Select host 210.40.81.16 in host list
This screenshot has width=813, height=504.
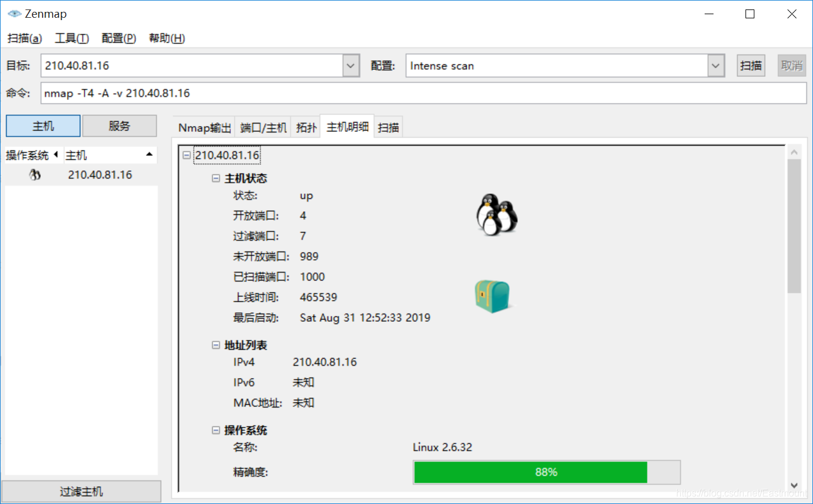point(81,175)
